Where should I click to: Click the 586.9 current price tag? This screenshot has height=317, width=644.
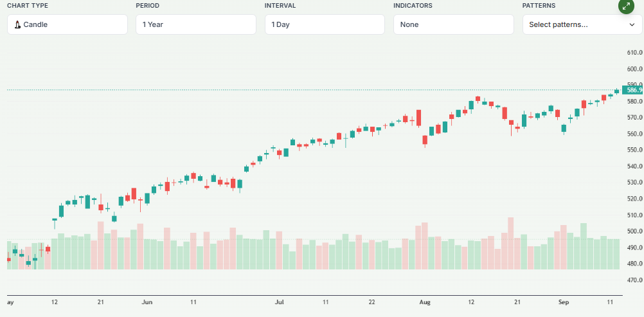pyautogui.click(x=632, y=90)
